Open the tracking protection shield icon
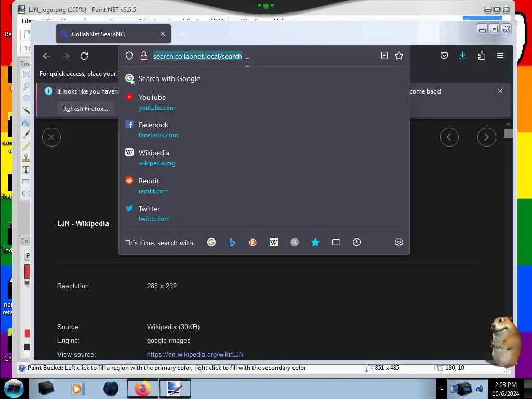 click(129, 56)
